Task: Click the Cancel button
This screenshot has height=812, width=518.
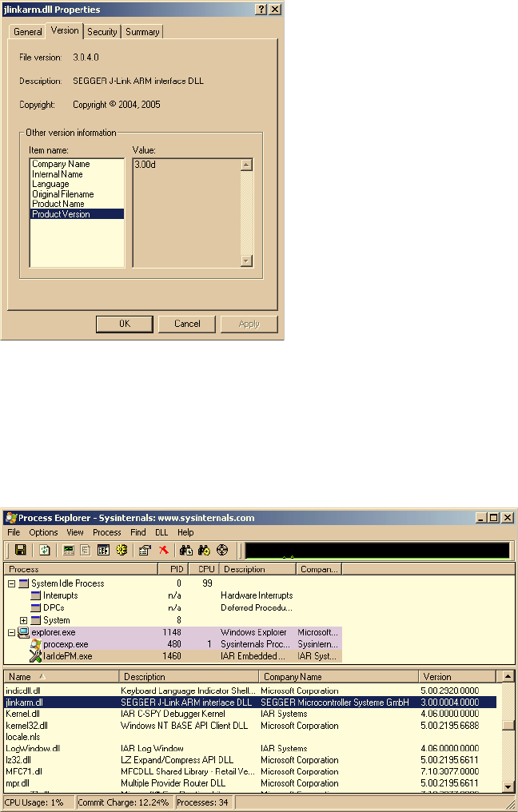Action: click(x=187, y=324)
